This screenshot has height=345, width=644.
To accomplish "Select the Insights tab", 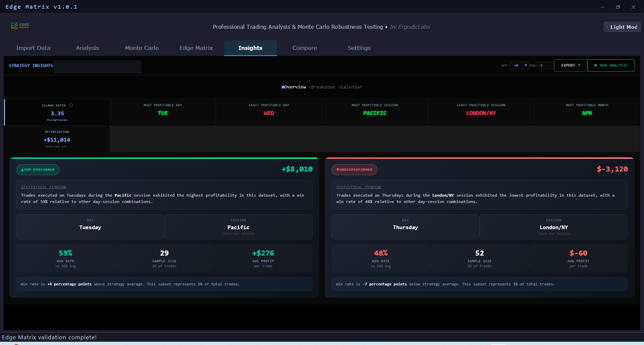I will (250, 48).
